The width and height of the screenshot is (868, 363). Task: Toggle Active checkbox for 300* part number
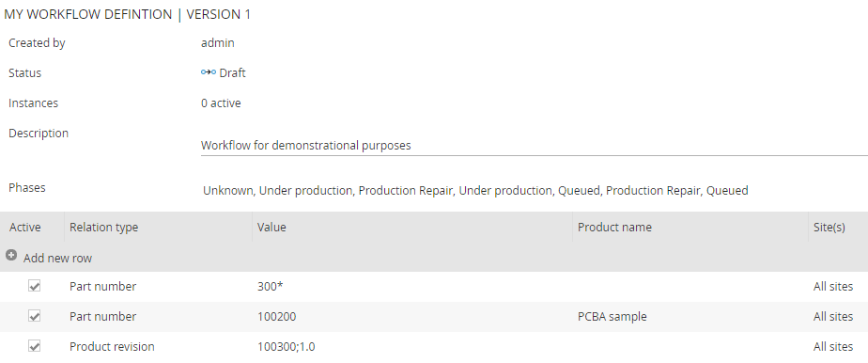click(35, 287)
